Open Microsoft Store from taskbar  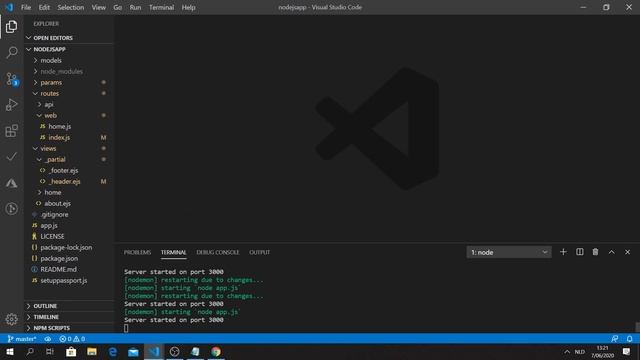pyautogui.click(x=71, y=352)
